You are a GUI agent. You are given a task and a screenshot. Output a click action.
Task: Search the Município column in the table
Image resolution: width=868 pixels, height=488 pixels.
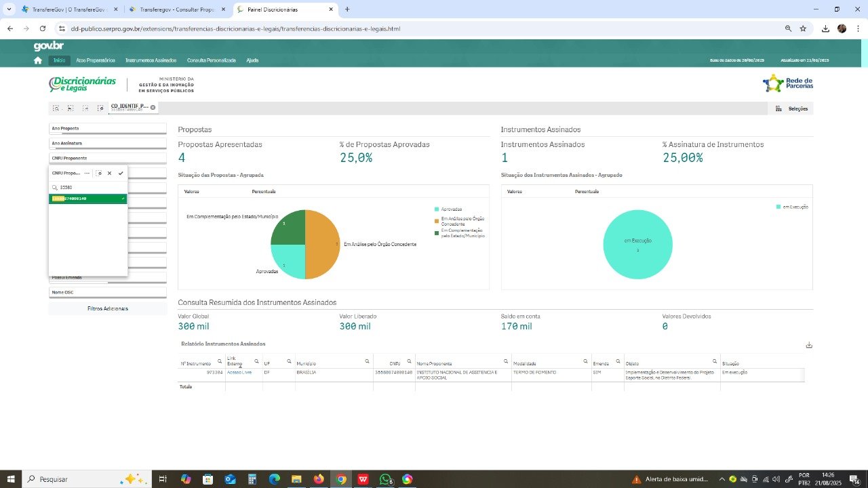click(x=368, y=361)
